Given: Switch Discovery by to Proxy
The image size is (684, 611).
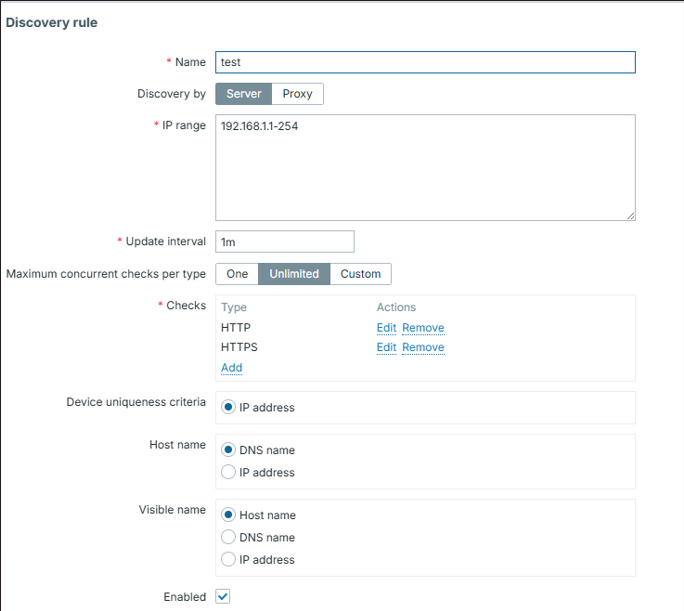Looking at the screenshot, I should coord(297,94).
